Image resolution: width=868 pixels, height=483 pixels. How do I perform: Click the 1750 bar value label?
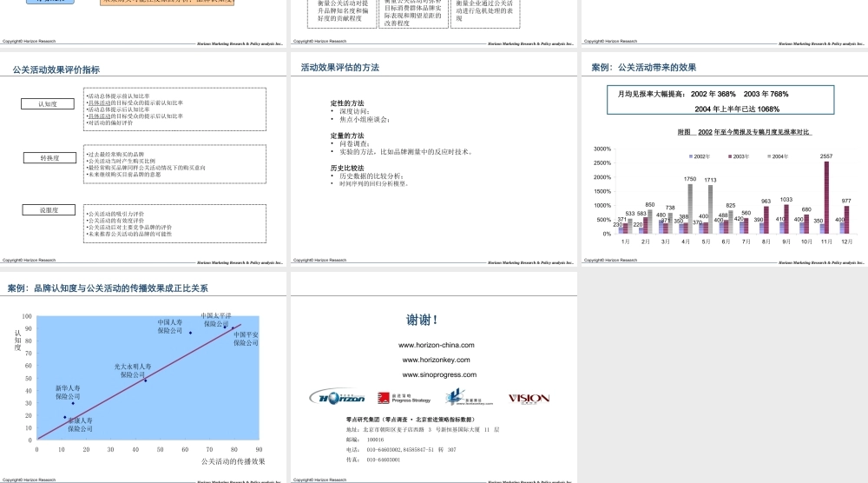[690, 179]
